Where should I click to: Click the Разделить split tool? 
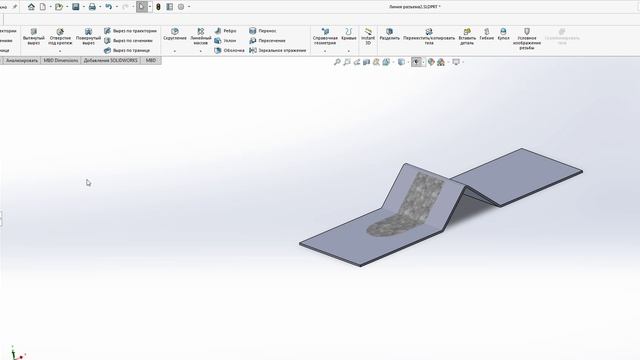389,34
